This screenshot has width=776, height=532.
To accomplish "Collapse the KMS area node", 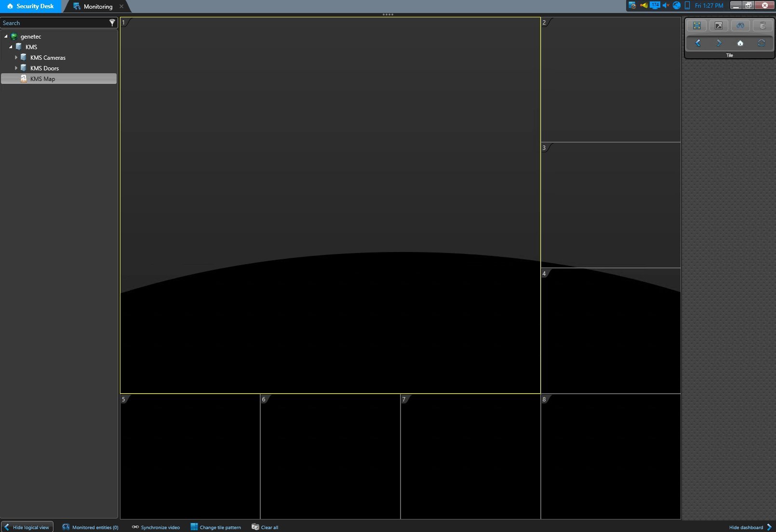I will click(x=11, y=47).
